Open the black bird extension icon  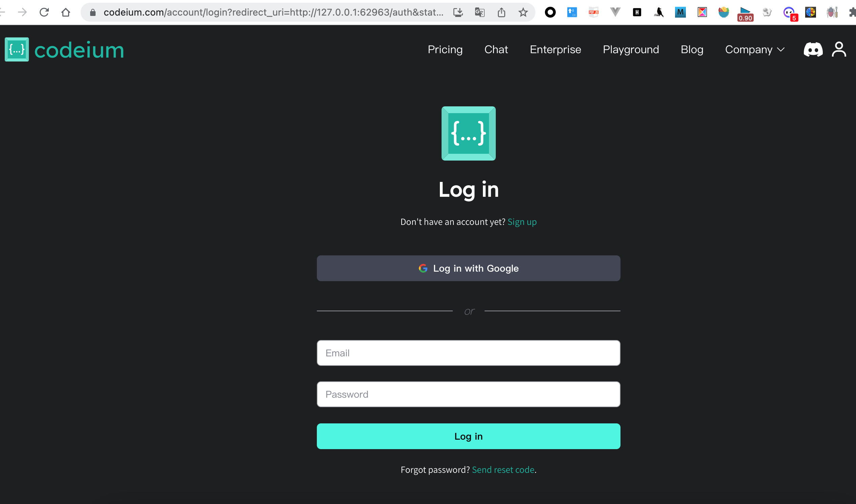point(659,13)
